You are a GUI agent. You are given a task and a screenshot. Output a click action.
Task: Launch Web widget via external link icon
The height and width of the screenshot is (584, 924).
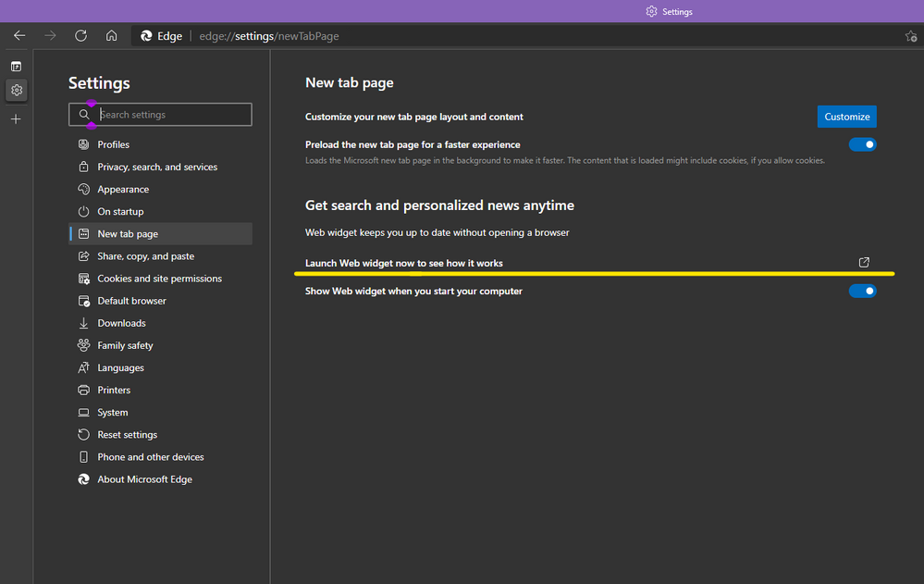[864, 263]
